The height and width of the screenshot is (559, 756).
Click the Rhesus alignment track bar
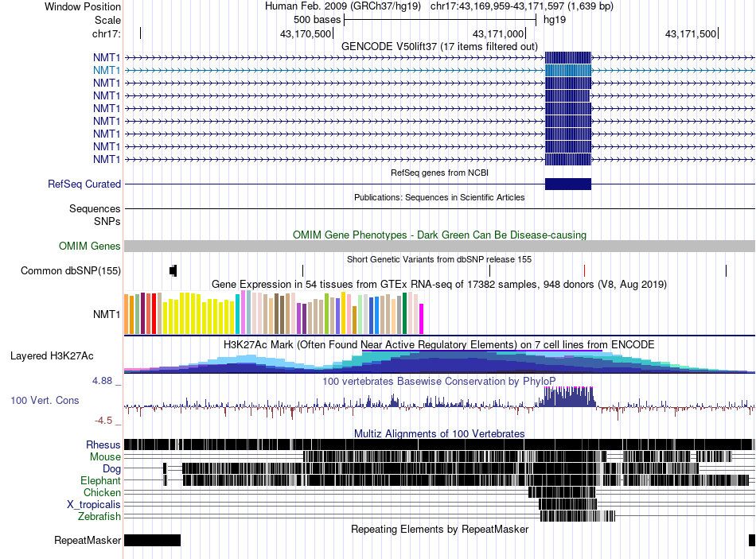[439, 444]
